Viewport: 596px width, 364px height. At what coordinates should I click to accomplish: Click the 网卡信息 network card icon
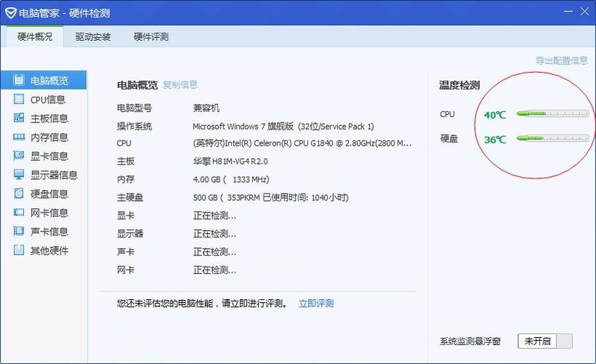click(19, 212)
